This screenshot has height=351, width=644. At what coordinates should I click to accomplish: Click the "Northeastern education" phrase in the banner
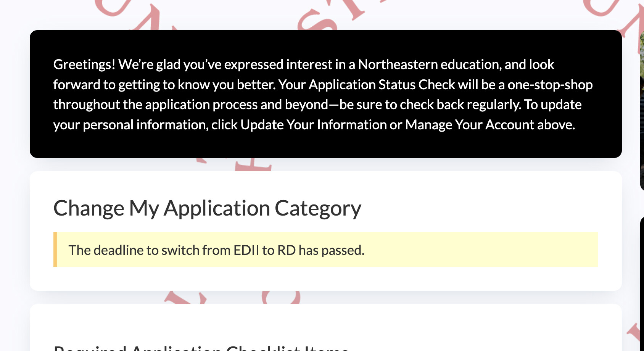(430, 64)
